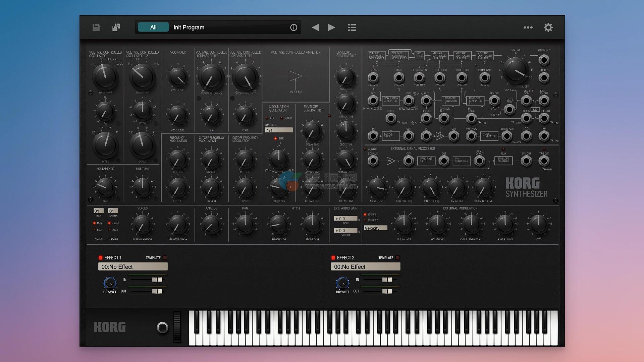The width and height of the screenshot is (644, 362).
Task: Go to the next program arrow
Action: pyautogui.click(x=331, y=27)
